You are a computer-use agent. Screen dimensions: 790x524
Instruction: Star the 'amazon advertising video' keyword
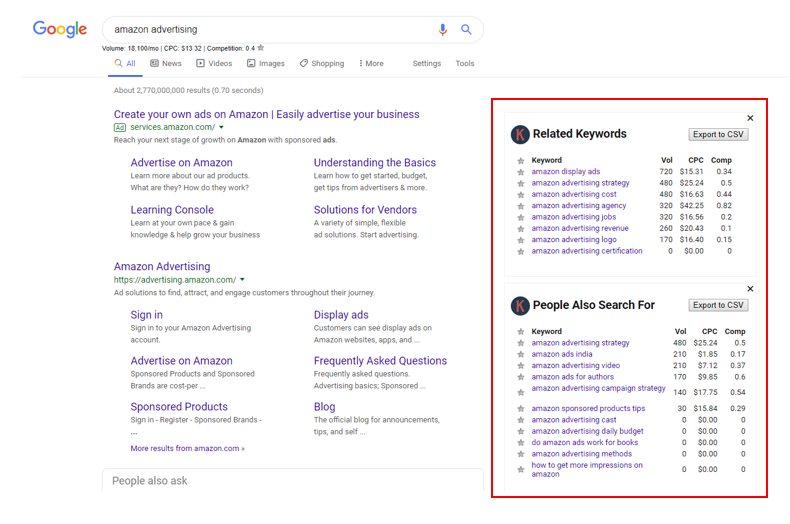coord(520,366)
